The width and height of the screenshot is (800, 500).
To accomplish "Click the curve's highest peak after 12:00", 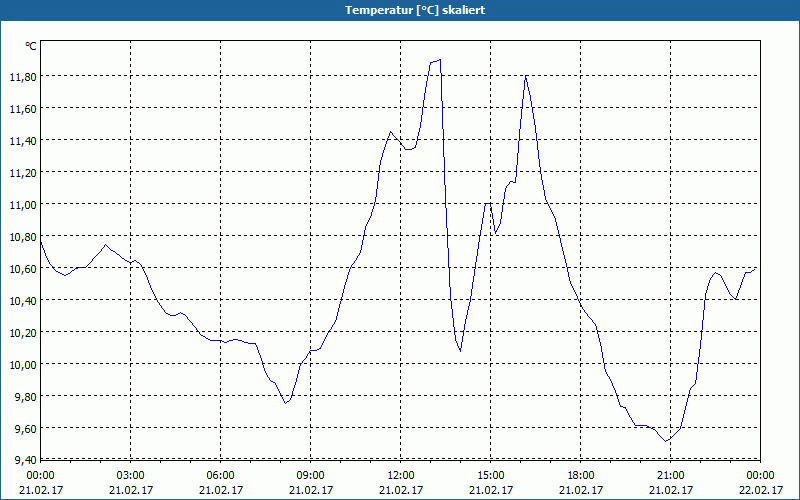I will tap(439, 60).
